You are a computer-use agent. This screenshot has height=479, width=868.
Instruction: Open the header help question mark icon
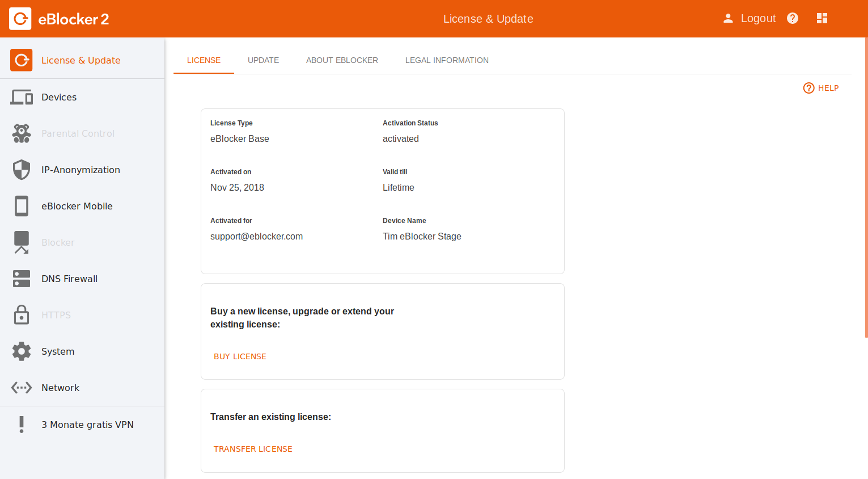coord(793,19)
